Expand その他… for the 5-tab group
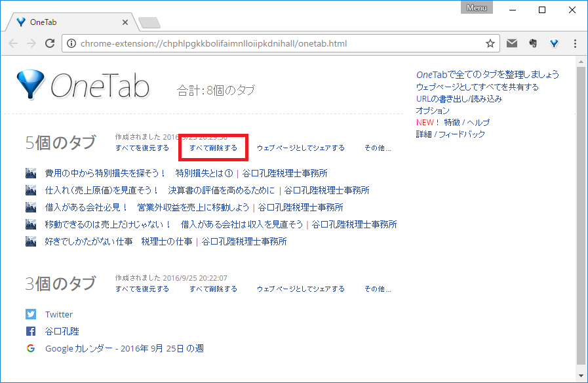The height and width of the screenshot is (383, 588). [x=378, y=148]
